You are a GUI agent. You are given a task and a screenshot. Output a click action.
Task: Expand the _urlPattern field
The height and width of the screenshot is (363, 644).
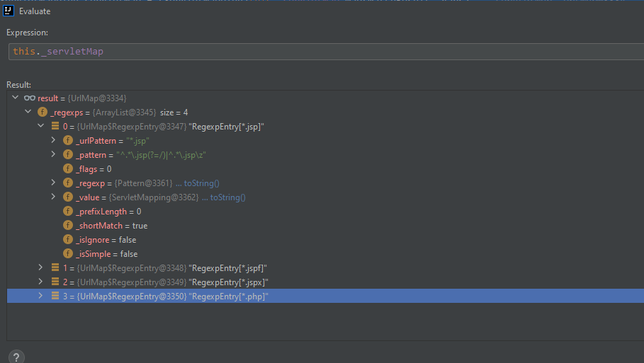coord(53,140)
